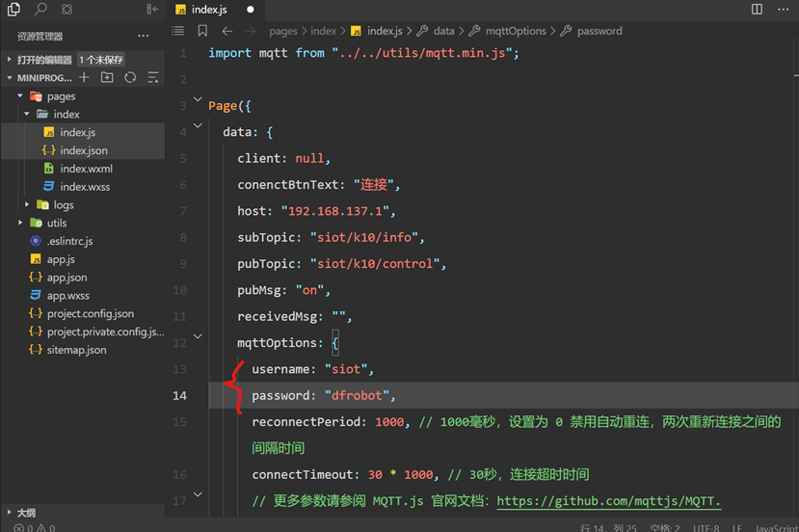799x532 pixels.
Task: Open app.json in the file tree
Action: click(x=67, y=278)
